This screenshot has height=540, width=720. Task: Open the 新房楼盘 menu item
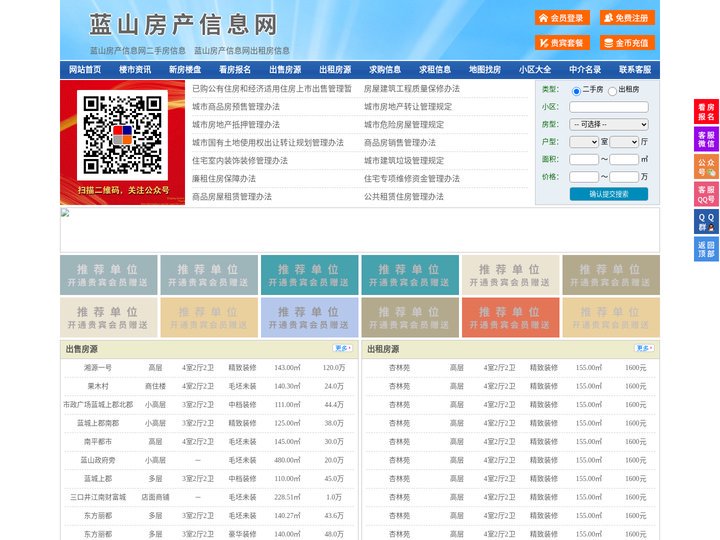[185, 70]
